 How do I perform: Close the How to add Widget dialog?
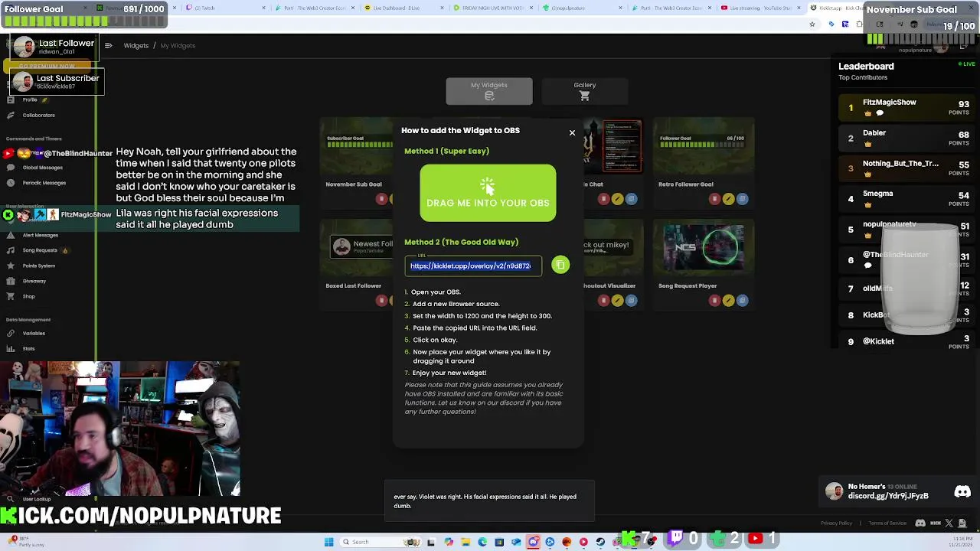[x=572, y=133]
